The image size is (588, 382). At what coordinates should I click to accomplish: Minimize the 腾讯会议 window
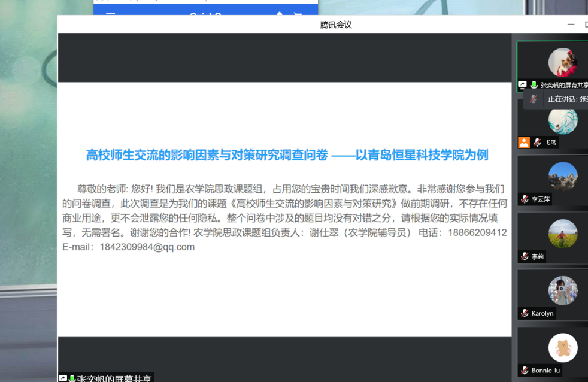click(x=571, y=25)
